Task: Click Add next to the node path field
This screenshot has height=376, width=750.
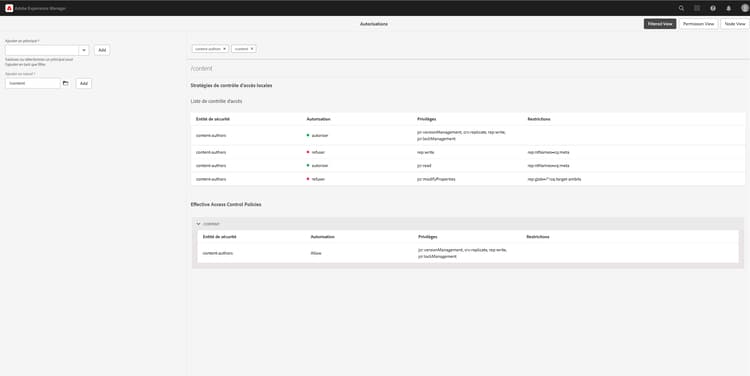Action: click(84, 83)
